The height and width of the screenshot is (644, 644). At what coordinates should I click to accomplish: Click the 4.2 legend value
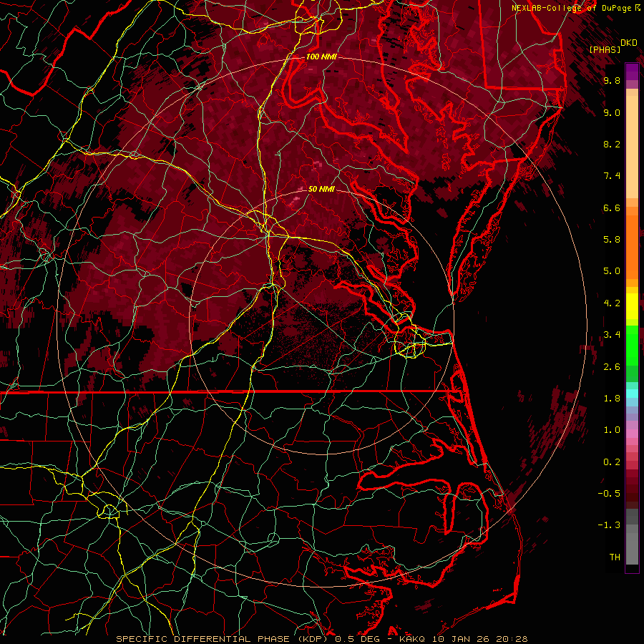[x=612, y=303]
